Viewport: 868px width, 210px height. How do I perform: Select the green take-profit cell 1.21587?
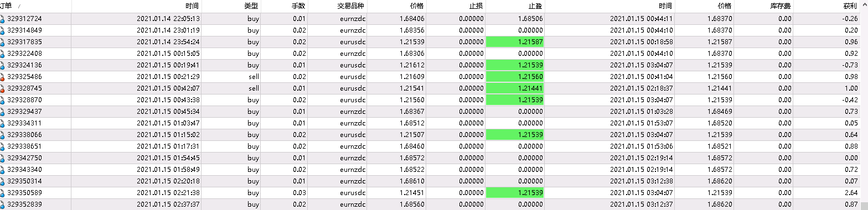pyautogui.click(x=515, y=41)
